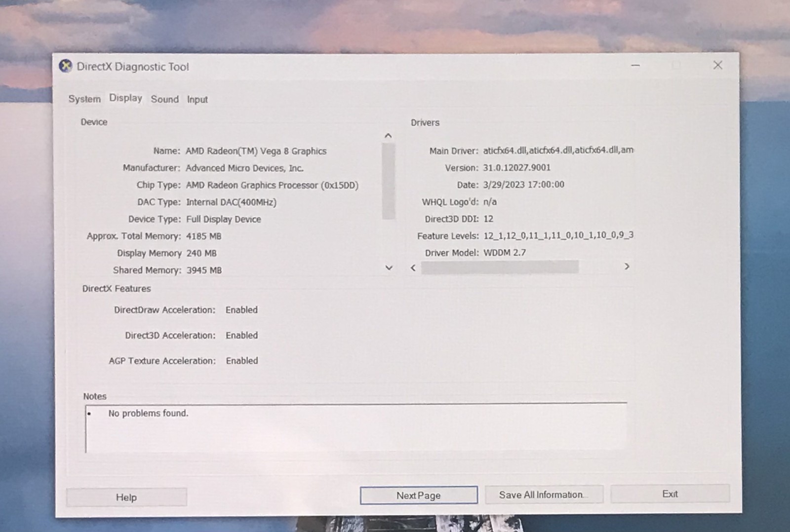Click the 'DirectX Features' group label
The height and width of the screenshot is (532, 790).
[117, 289]
